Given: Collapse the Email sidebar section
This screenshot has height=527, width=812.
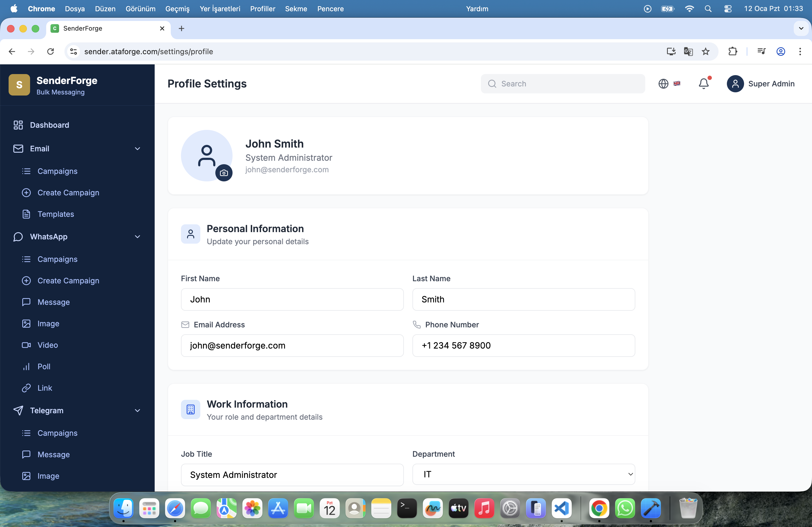Looking at the screenshot, I should coord(137,149).
